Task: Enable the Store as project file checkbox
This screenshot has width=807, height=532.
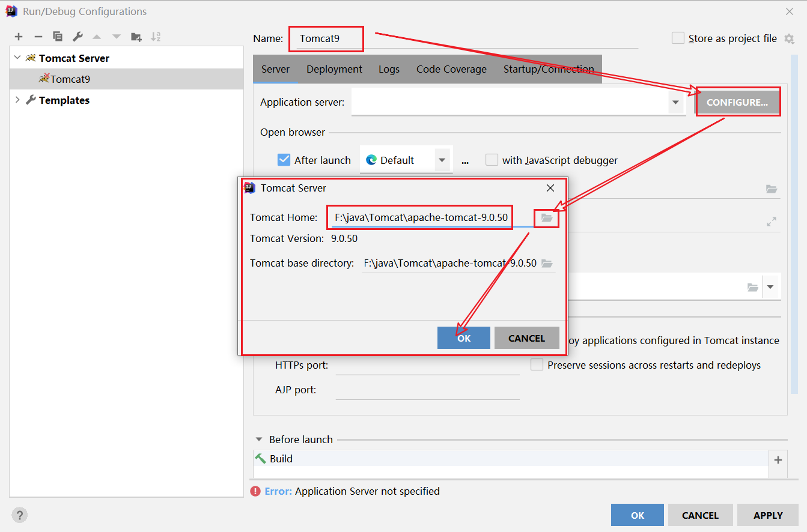Action: pos(678,38)
